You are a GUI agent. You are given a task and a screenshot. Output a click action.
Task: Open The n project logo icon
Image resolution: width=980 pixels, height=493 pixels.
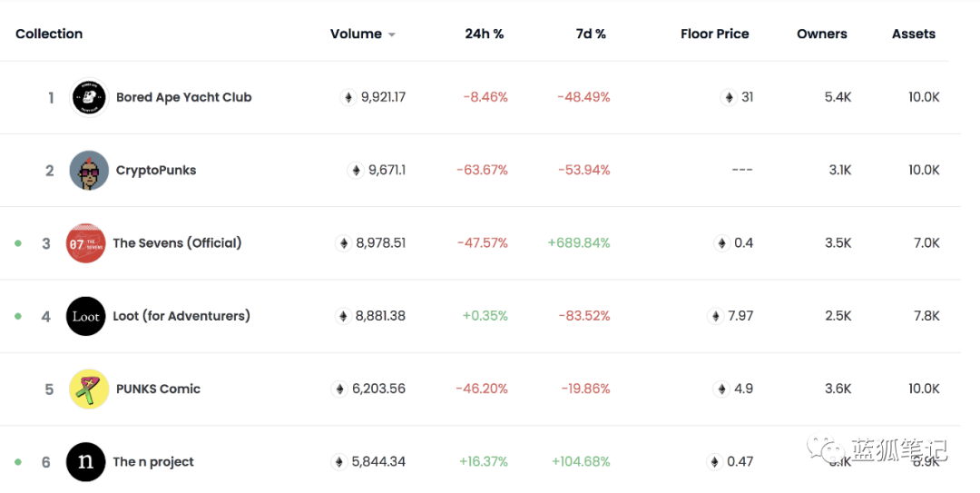[x=86, y=462]
